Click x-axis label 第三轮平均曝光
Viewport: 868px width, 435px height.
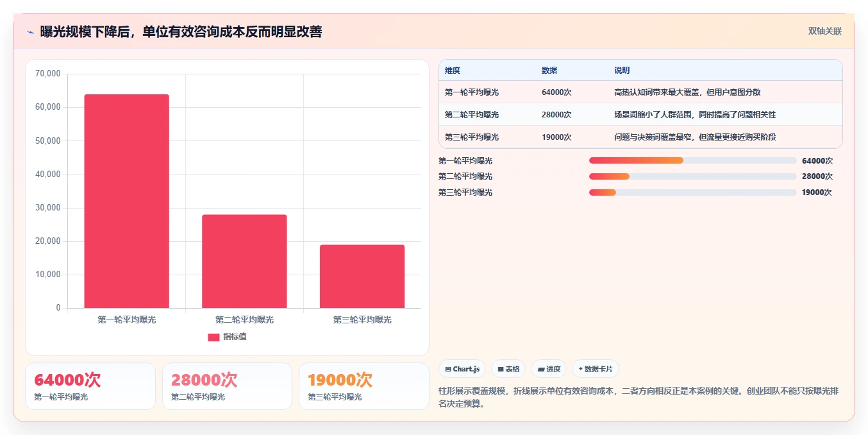pyautogui.click(x=362, y=320)
